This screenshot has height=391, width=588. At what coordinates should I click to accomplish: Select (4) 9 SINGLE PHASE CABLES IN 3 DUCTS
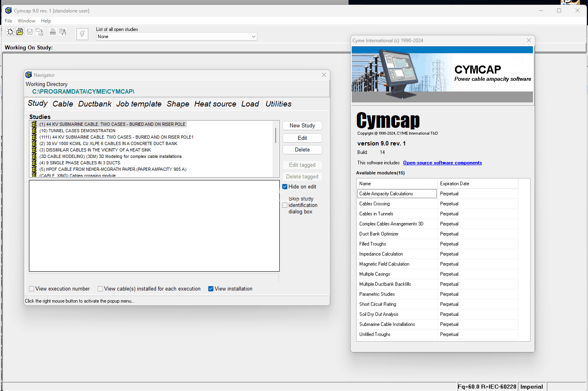[x=80, y=163]
